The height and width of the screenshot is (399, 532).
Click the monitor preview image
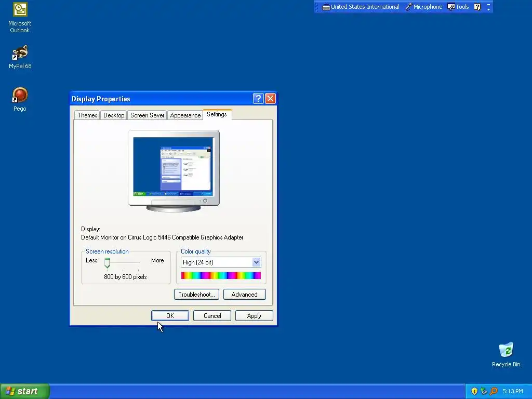[174, 171]
